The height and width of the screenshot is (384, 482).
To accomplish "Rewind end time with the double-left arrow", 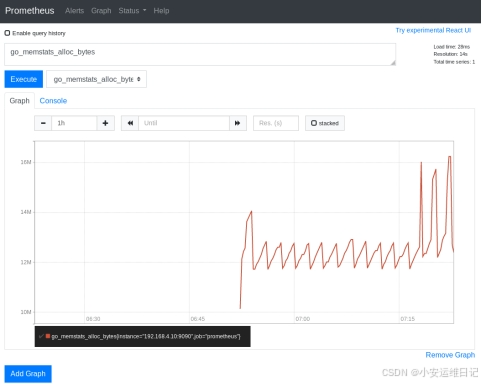I will tap(130, 123).
